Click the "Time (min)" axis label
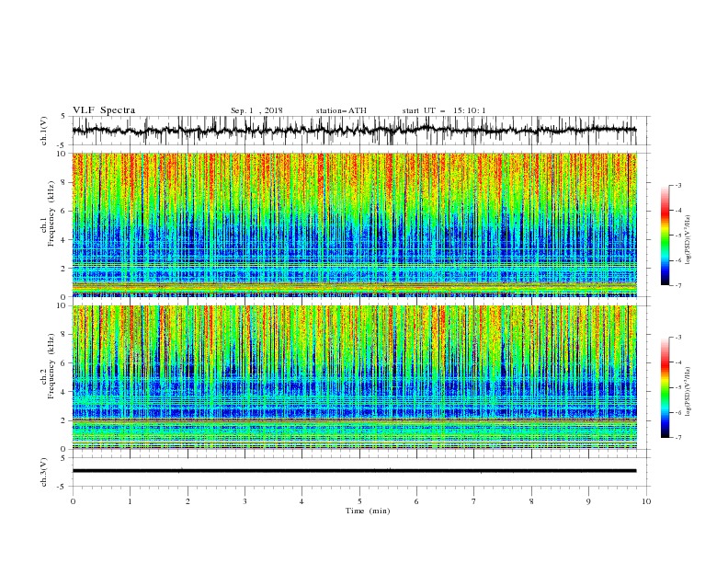Image resolution: width=728 pixels, height=563 pixels. point(368,511)
